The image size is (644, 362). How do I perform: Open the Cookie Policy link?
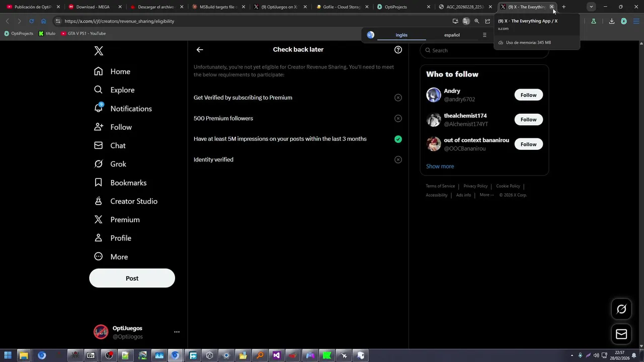pos(508,186)
